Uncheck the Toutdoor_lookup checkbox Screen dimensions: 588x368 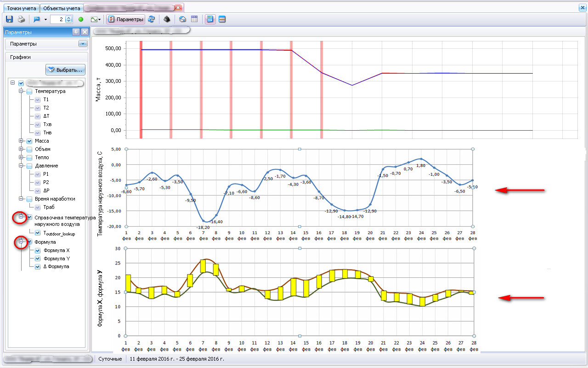point(38,233)
